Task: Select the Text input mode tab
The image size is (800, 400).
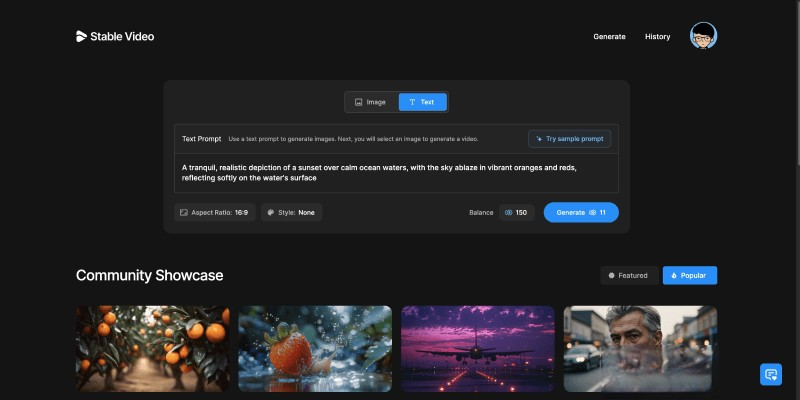Action: 422,102
